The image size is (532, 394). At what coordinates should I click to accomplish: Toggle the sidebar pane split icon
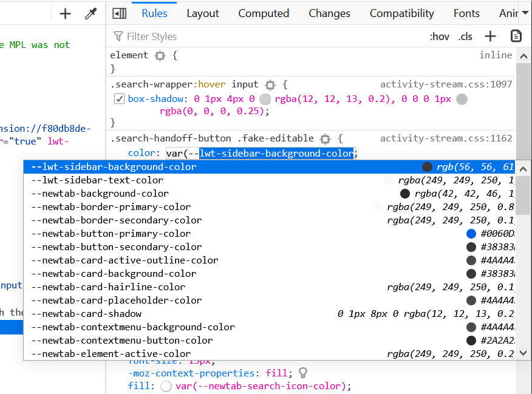click(x=120, y=13)
